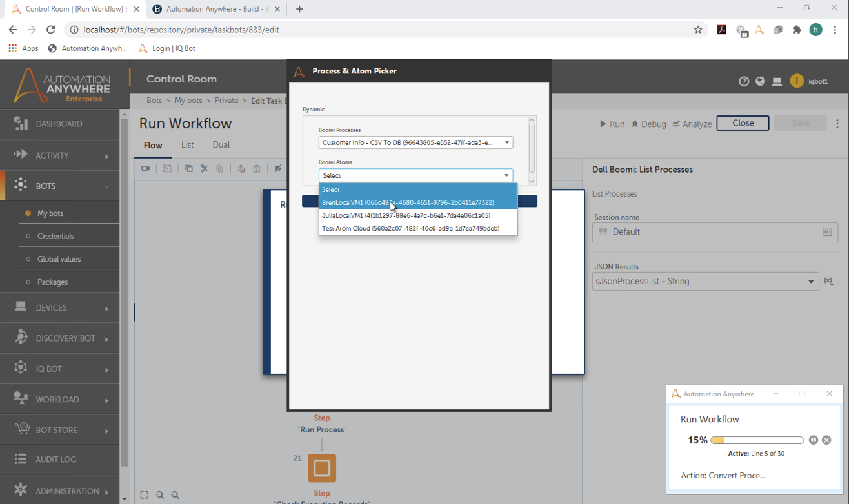The height and width of the screenshot is (504, 849).
Task: Create a new variable next to JSON Results
Action: click(x=829, y=281)
